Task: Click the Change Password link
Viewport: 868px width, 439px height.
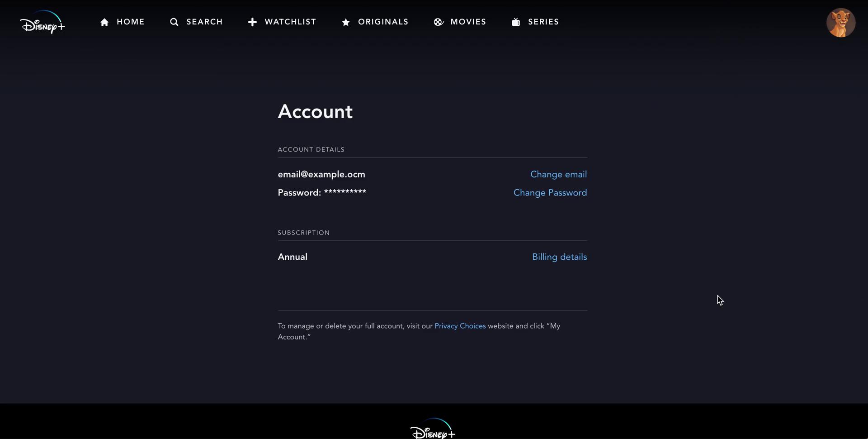Action: click(550, 193)
